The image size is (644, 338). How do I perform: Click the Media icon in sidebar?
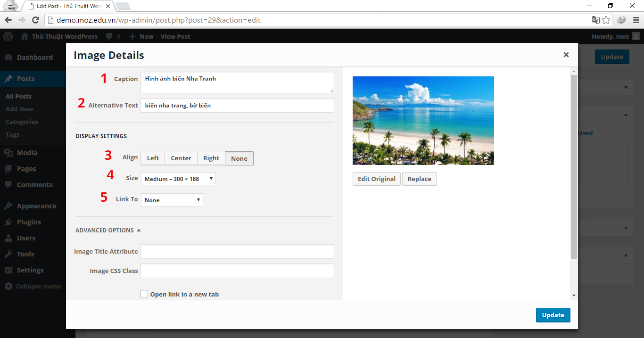coord(8,153)
